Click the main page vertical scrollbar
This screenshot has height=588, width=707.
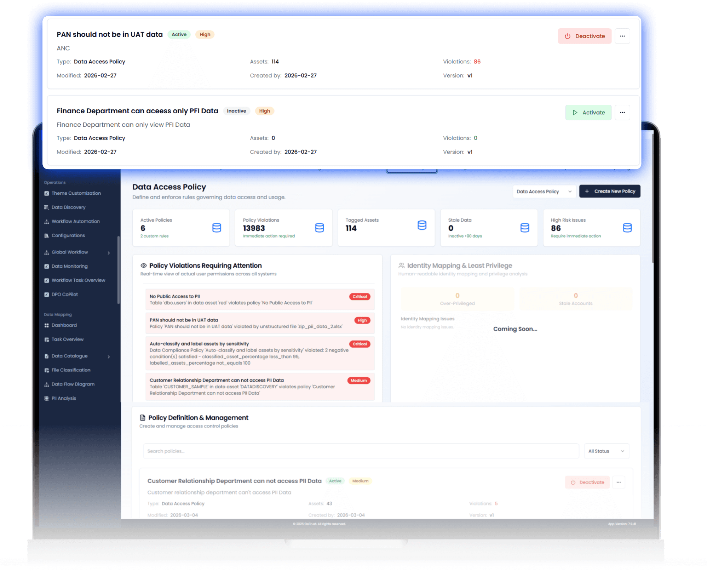652,198
